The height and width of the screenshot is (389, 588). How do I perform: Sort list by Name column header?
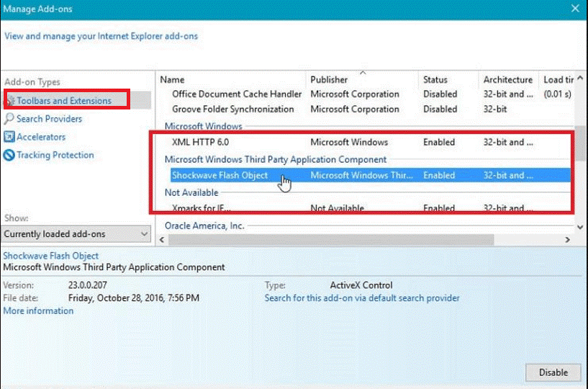pos(172,80)
